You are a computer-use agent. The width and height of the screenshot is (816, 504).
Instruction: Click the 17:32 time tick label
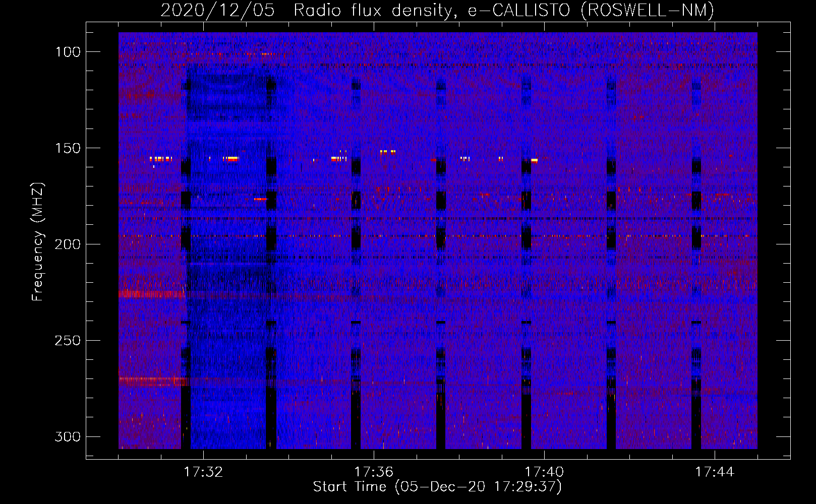point(203,472)
